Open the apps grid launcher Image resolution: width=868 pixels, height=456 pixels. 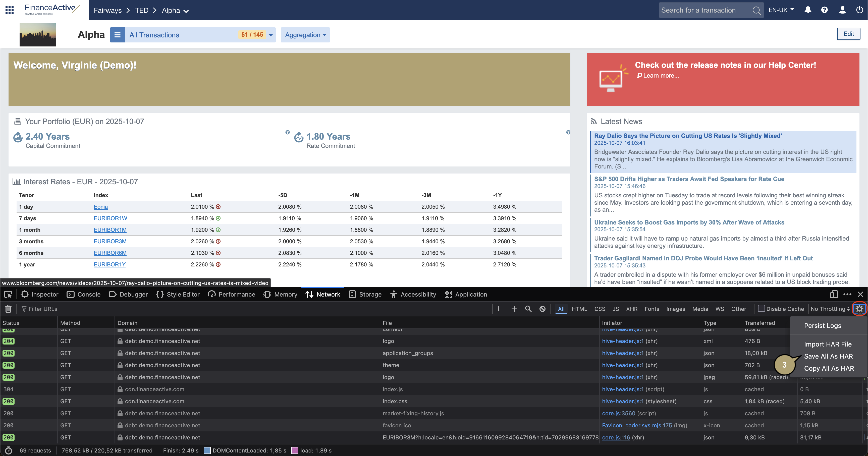coord(10,10)
